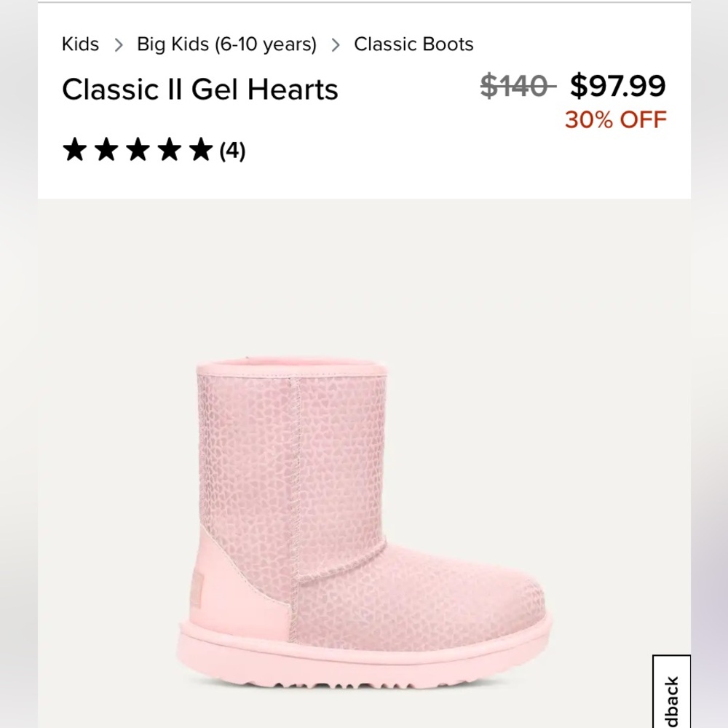
Task: Open the Classic Boots category
Action: (x=413, y=44)
